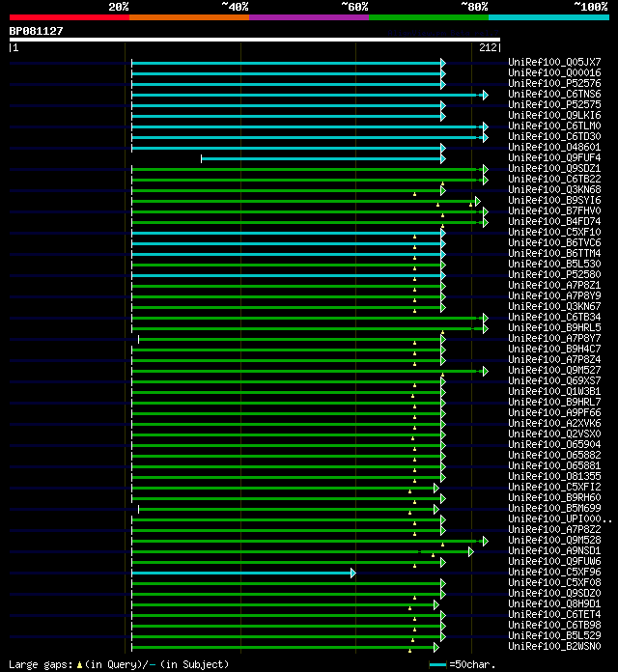The height and width of the screenshot is (672, 618).
Task: Select the UniRef100_B5L529 subject label
Action: click(x=554, y=635)
